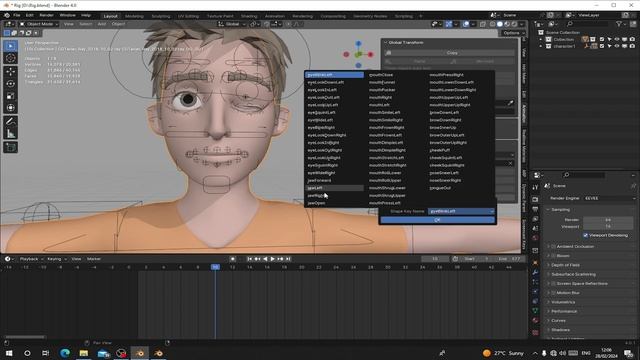
Task: Switch to the Animation workspace tab
Action: 275,16
